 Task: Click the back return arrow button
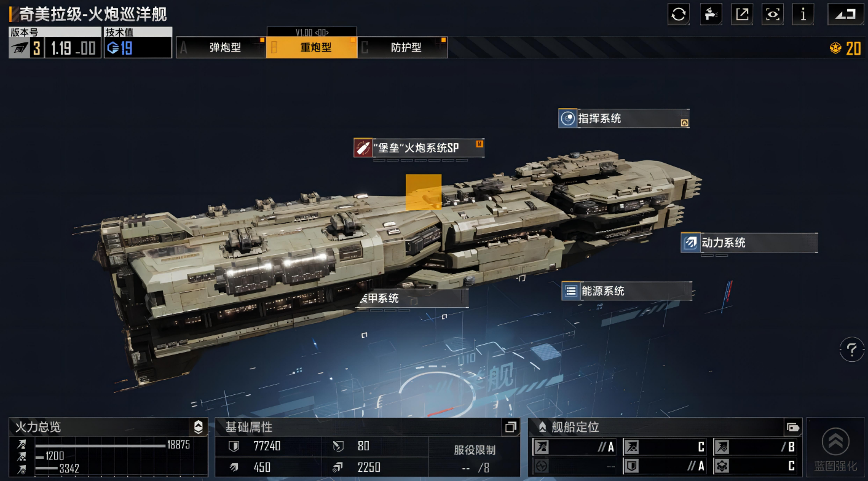tap(846, 14)
